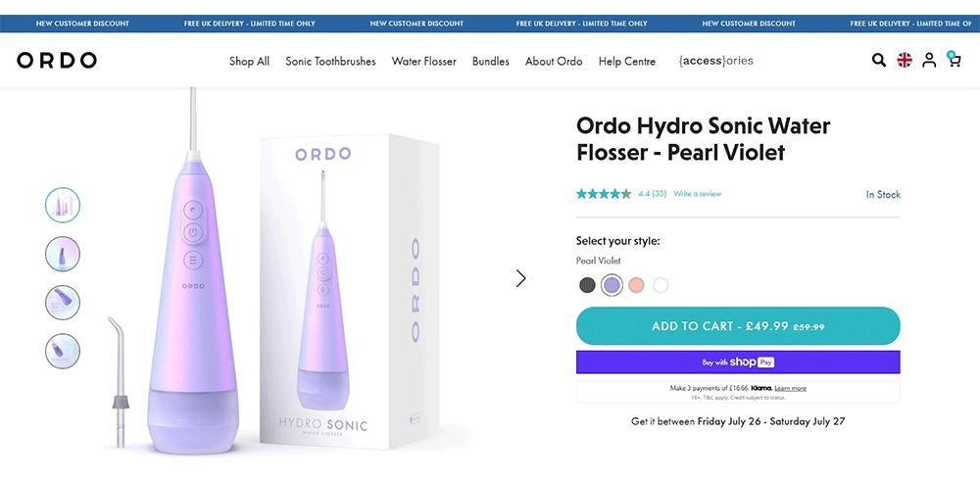Screen dimensions: 980x481
Task: Click the star rating icons
Action: tap(604, 194)
